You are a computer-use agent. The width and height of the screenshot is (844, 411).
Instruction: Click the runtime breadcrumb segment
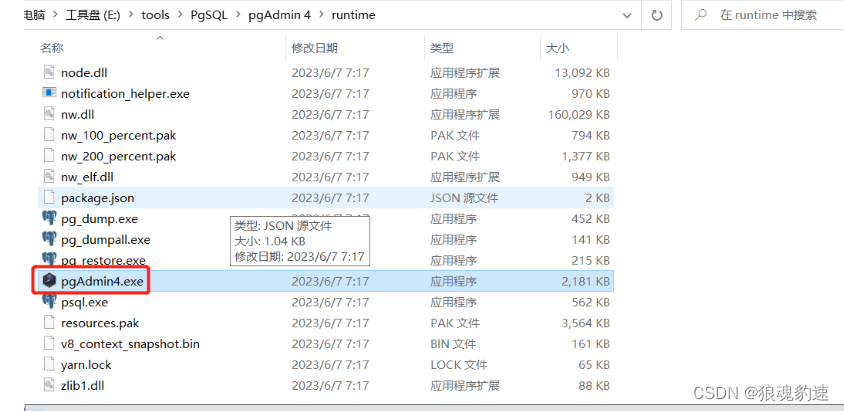click(x=353, y=15)
